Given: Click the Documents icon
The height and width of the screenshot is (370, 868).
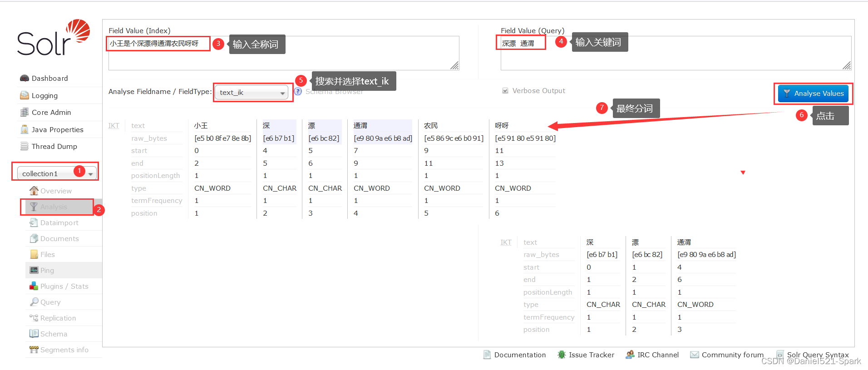Looking at the screenshot, I should (34, 238).
